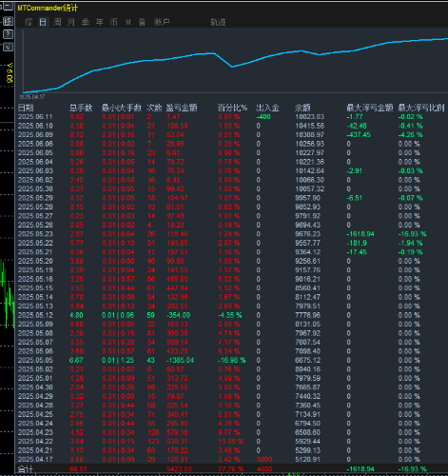Click the 图 chart icon in left sidebar
The width and height of the screenshot is (448, 476).
point(8,21)
